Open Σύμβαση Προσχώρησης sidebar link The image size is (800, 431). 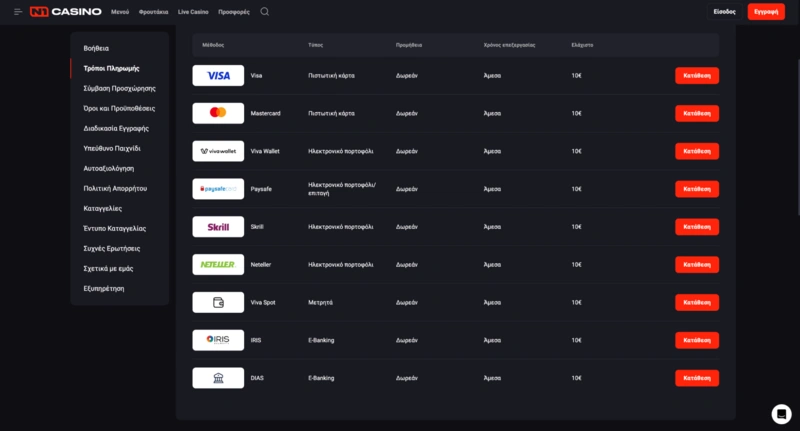pos(119,88)
